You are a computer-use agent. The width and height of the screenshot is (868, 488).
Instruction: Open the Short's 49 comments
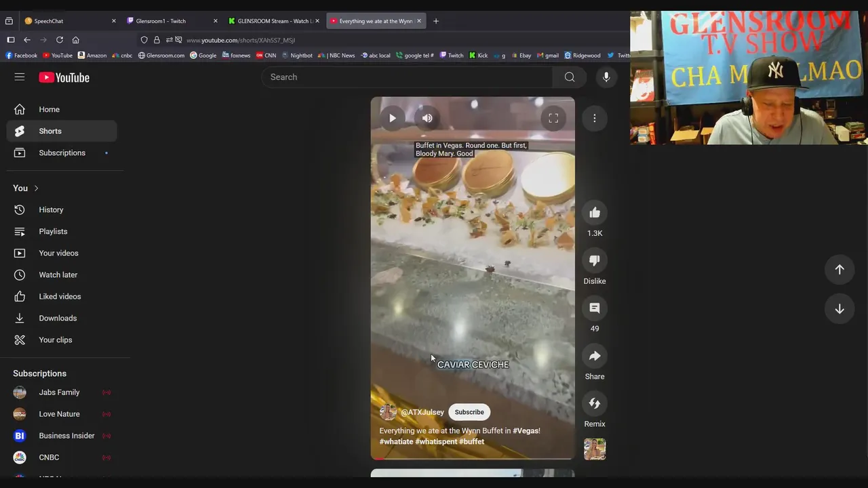pyautogui.click(x=595, y=308)
